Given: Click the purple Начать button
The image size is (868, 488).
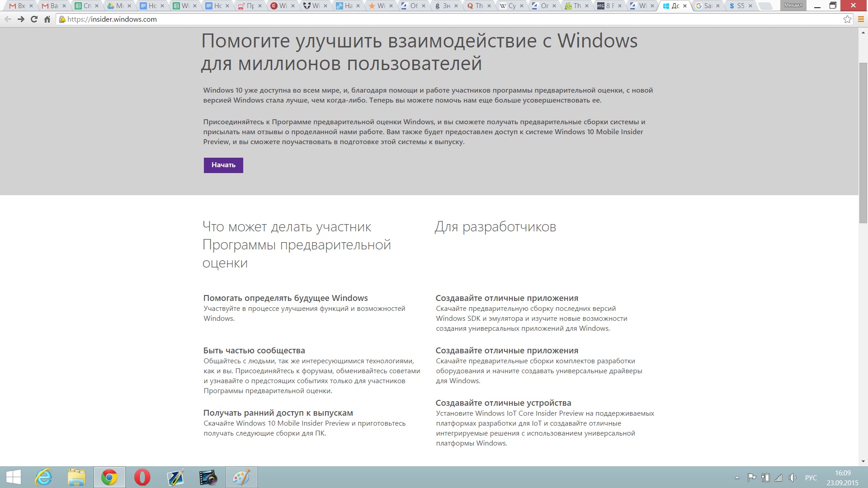Looking at the screenshot, I should point(223,165).
